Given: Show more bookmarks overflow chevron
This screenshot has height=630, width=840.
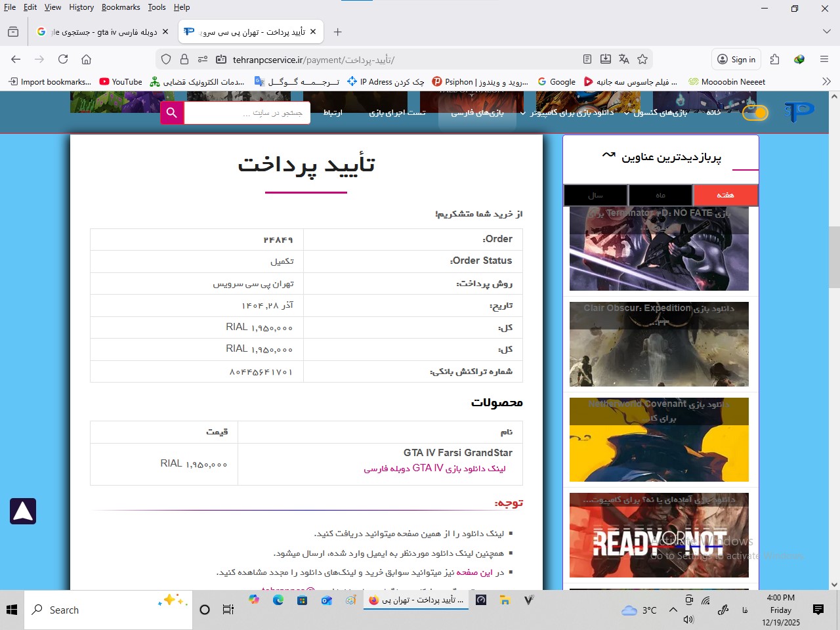Looking at the screenshot, I should [826, 81].
